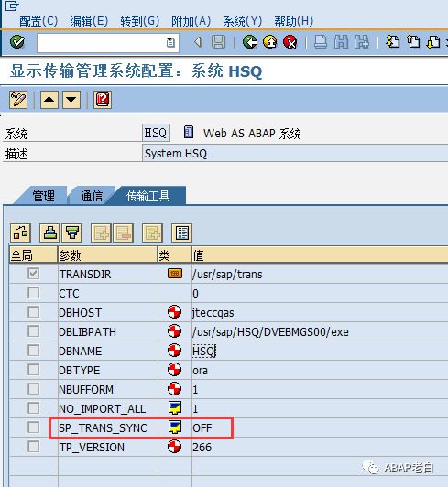Click the OFF value of SP_TRANS_SYNC

coord(202,428)
